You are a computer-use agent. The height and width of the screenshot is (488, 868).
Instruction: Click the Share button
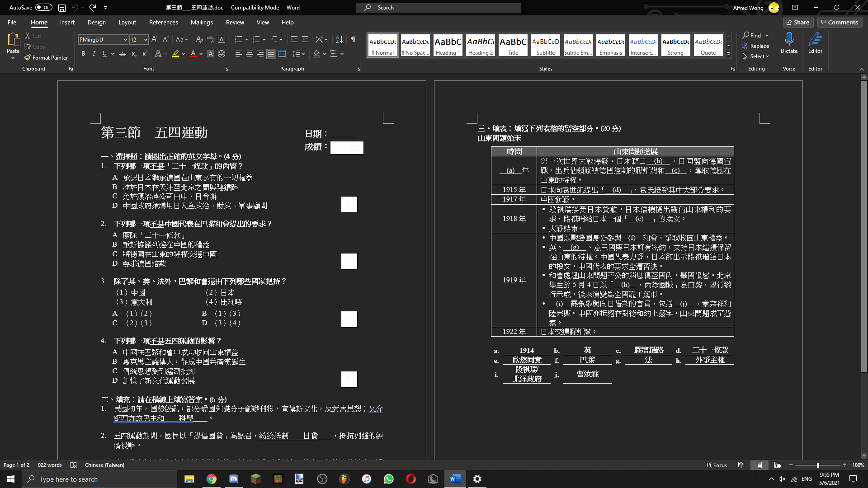click(798, 22)
